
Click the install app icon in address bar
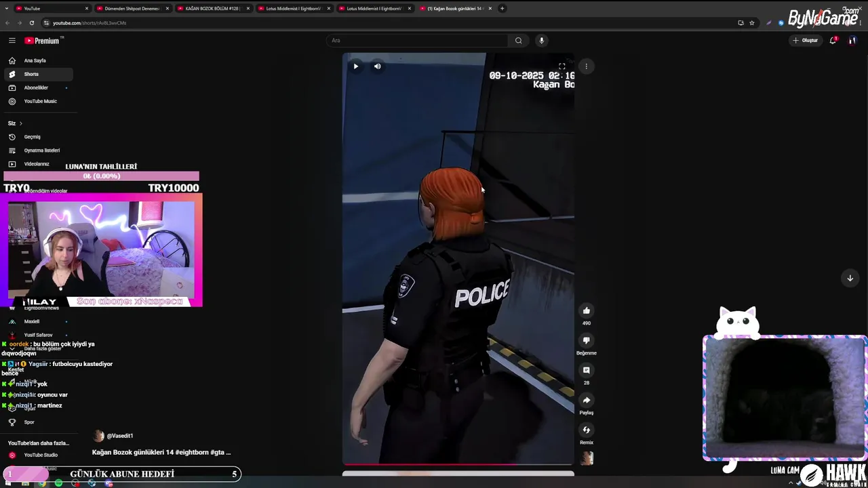[x=741, y=23]
